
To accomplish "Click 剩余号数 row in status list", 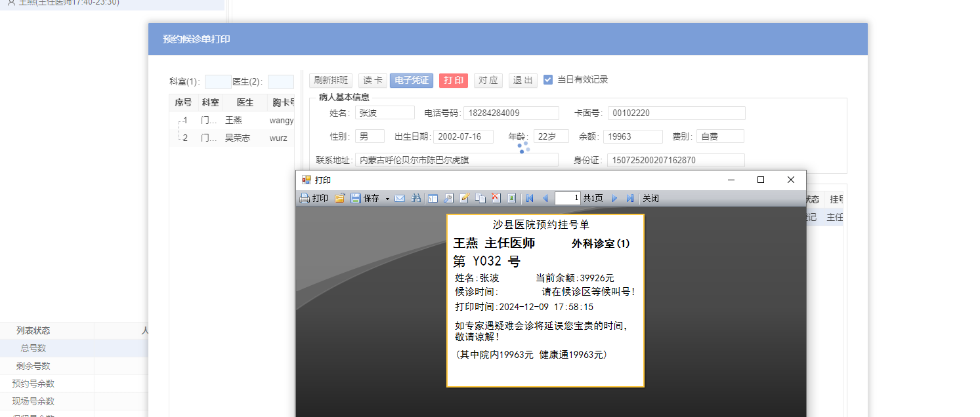I will tap(74, 366).
